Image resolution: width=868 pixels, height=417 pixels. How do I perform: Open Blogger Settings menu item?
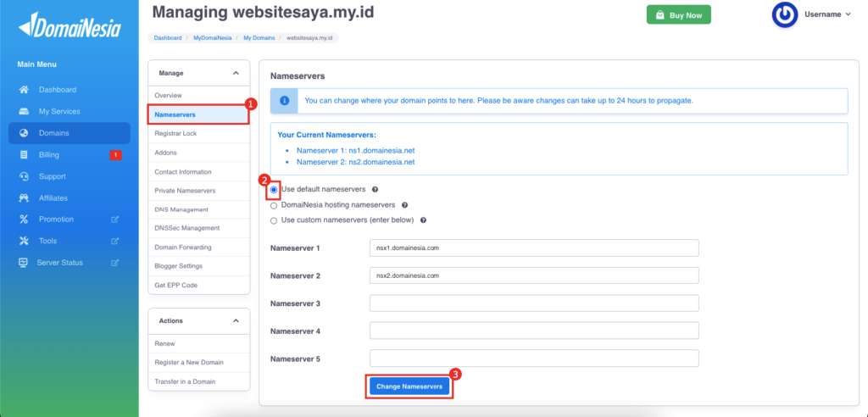(198, 266)
